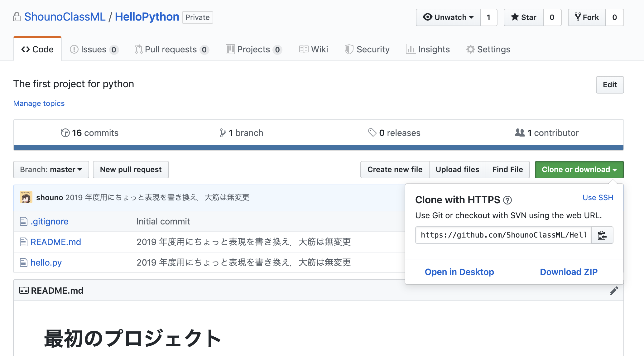Viewport: 644px width, 356px height.
Task: Click watchers count 1
Action: tap(488, 17)
